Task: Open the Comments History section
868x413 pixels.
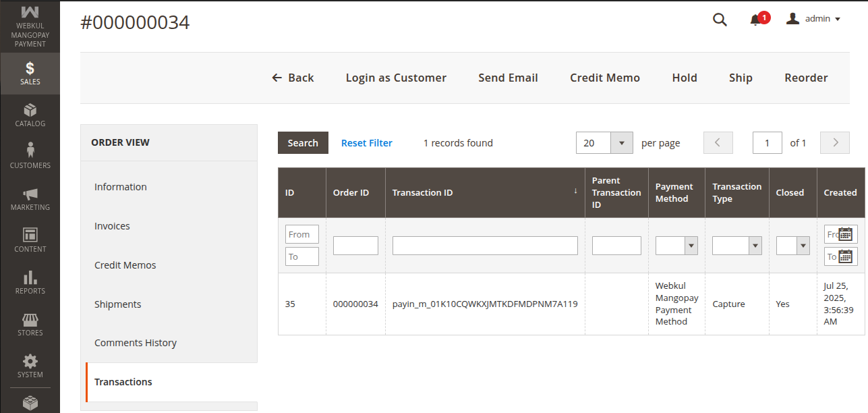Action: pyautogui.click(x=136, y=342)
